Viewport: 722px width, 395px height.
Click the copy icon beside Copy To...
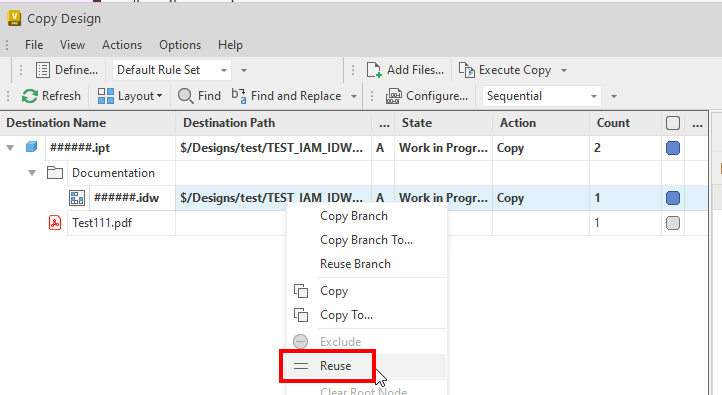pyautogui.click(x=301, y=315)
